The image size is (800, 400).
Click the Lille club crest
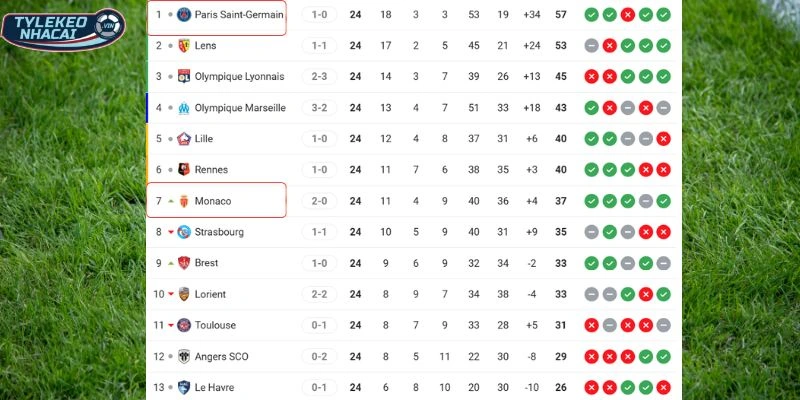(184, 139)
